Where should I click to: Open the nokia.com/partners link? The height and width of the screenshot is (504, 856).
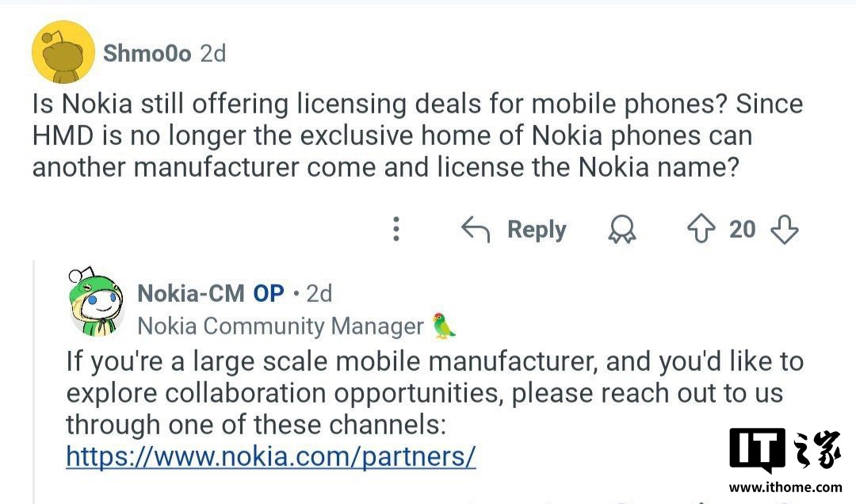[x=270, y=456]
